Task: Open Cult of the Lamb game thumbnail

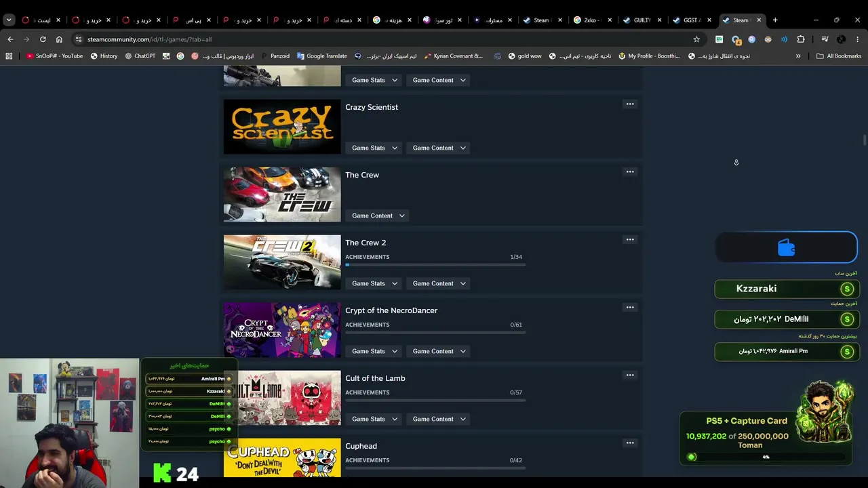Action: coord(282,398)
